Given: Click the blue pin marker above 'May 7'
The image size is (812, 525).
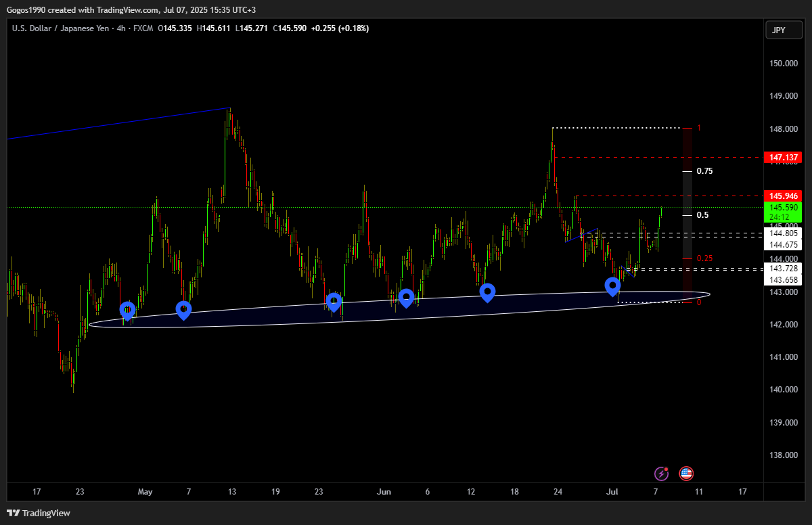Looking at the screenshot, I should click(x=183, y=311).
